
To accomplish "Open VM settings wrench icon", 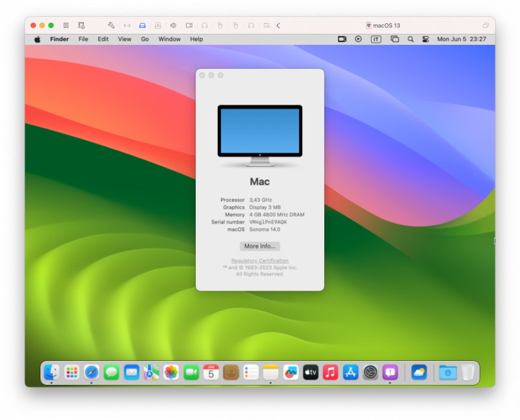I will point(111,25).
